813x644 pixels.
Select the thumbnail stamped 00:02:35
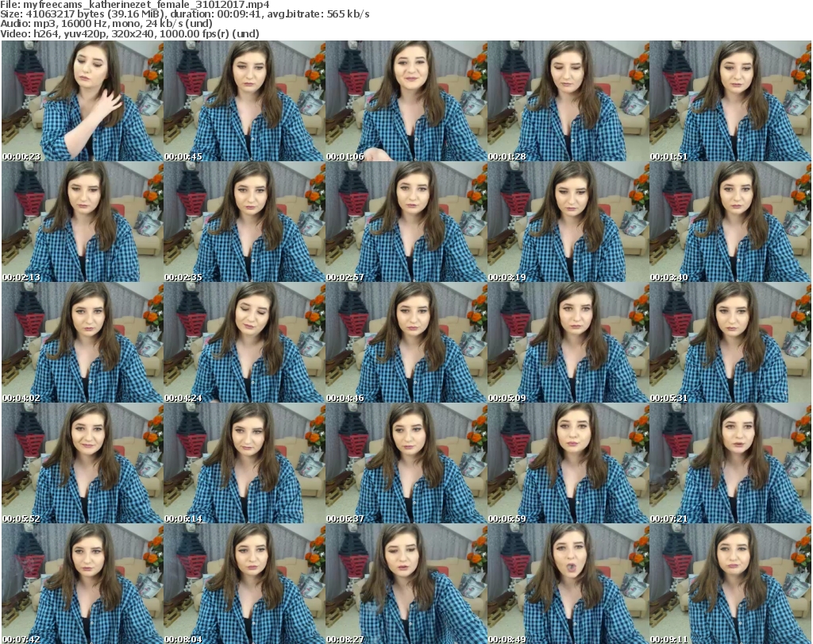(245, 222)
